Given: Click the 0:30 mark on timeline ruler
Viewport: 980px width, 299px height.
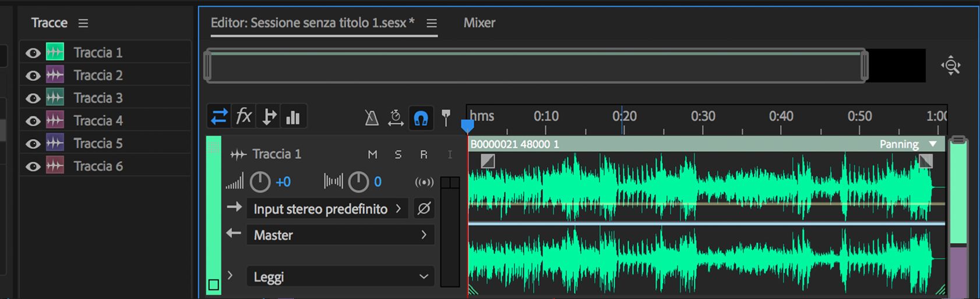Looking at the screenshot, I should (703, 116).
